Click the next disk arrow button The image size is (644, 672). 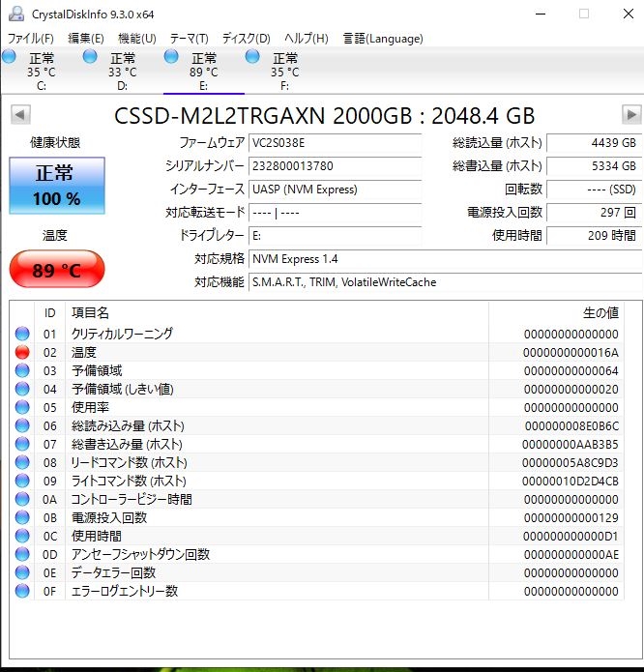[x=631, y=114]
